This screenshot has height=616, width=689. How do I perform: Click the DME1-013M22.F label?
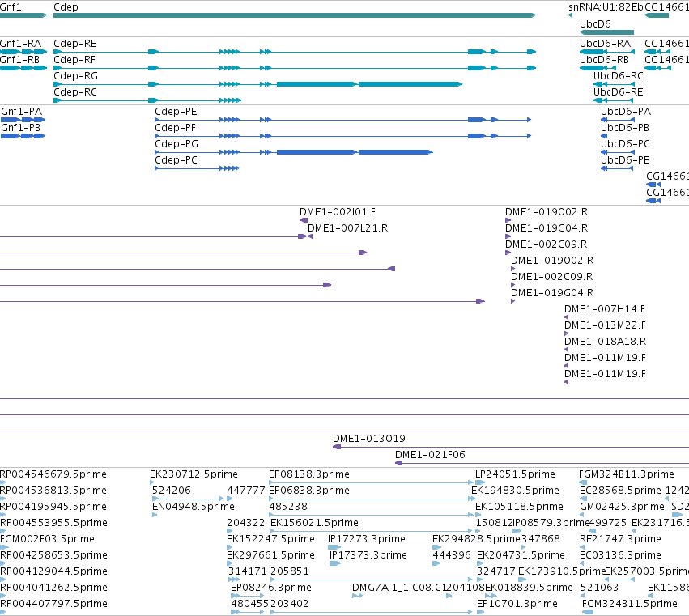pyautogui.click(x=605, y=325)
